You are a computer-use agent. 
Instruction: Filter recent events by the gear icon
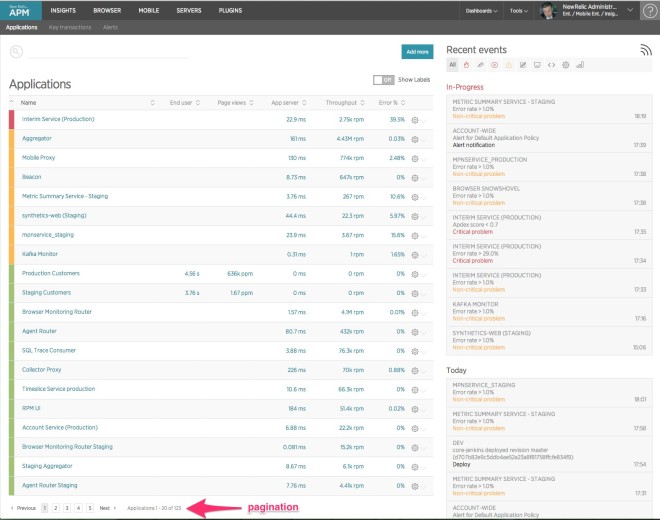point(566,65)
